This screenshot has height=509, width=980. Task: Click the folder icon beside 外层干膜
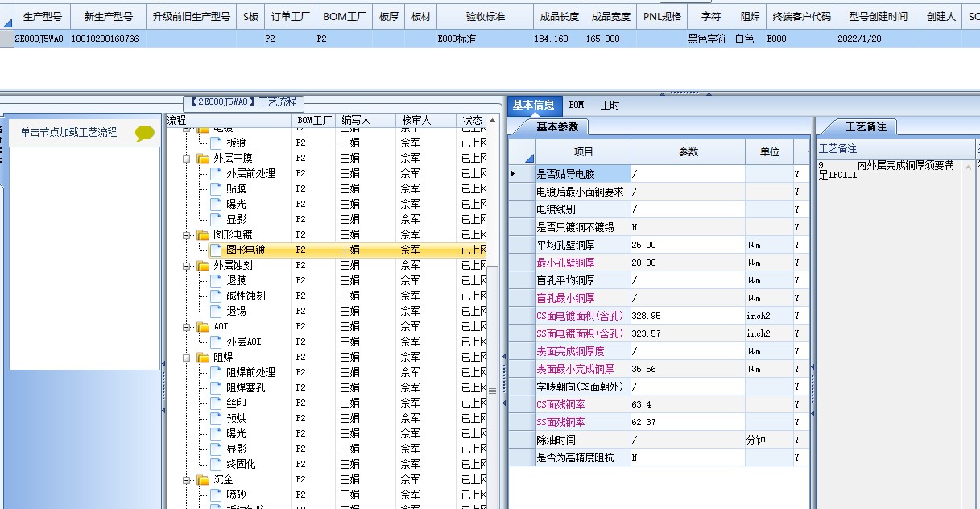(202, 158)
